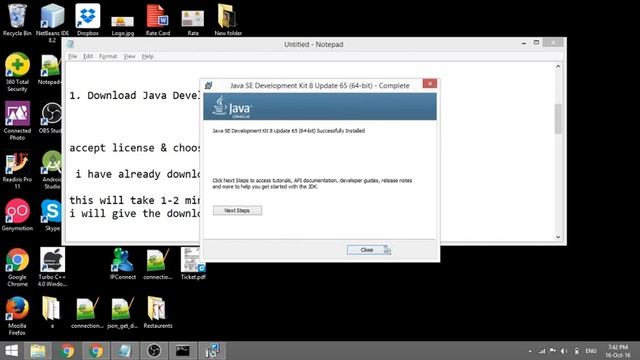Click the Notepad line "i have already downlo"

[x=138, y=174]
